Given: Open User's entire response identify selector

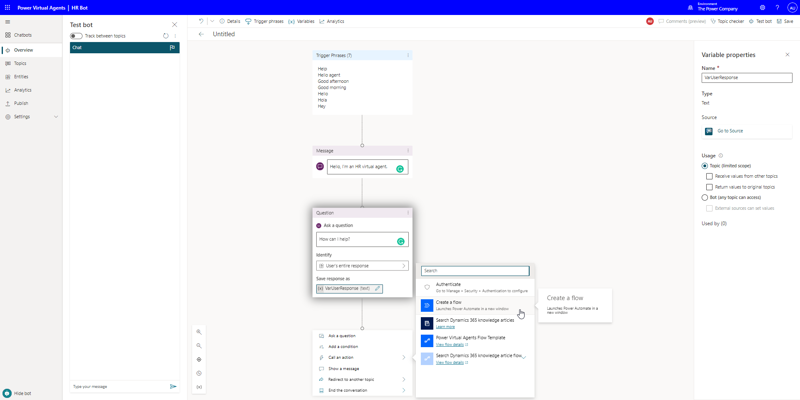Looking at the screenshot, I should [362, 266].
